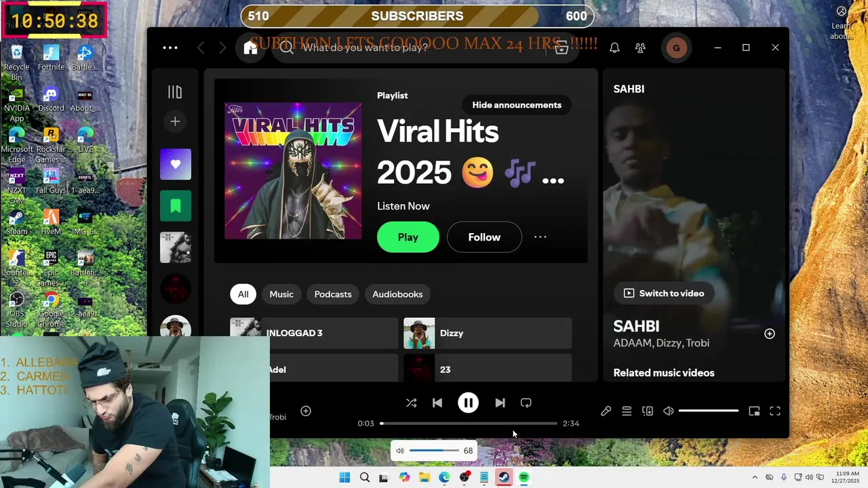
Task: Expand Your Library sidebar
Action: pyautogui.click(x=175, y=92)
